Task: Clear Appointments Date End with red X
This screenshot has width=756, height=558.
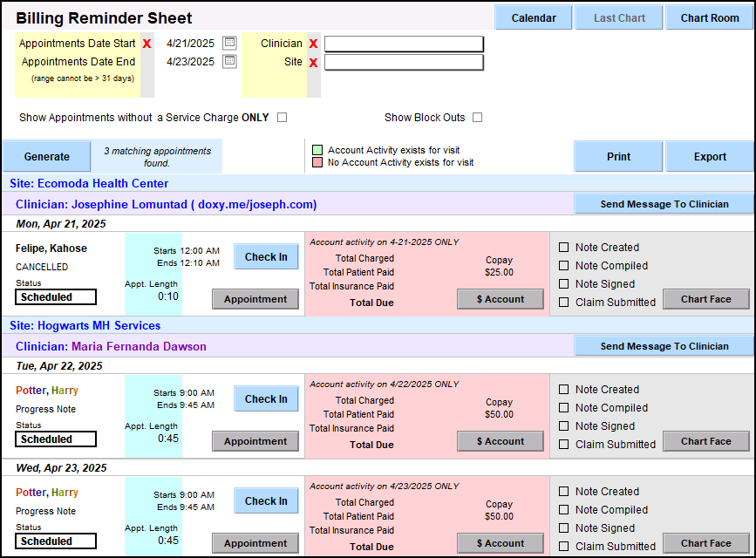Action: tap(146, 62)
